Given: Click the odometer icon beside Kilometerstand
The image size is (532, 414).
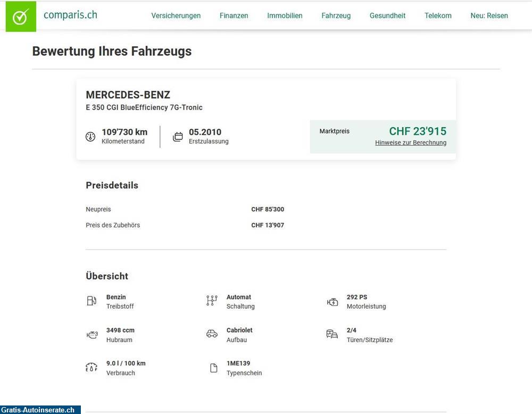Looking at the screenshot, I should pos(90,136).
